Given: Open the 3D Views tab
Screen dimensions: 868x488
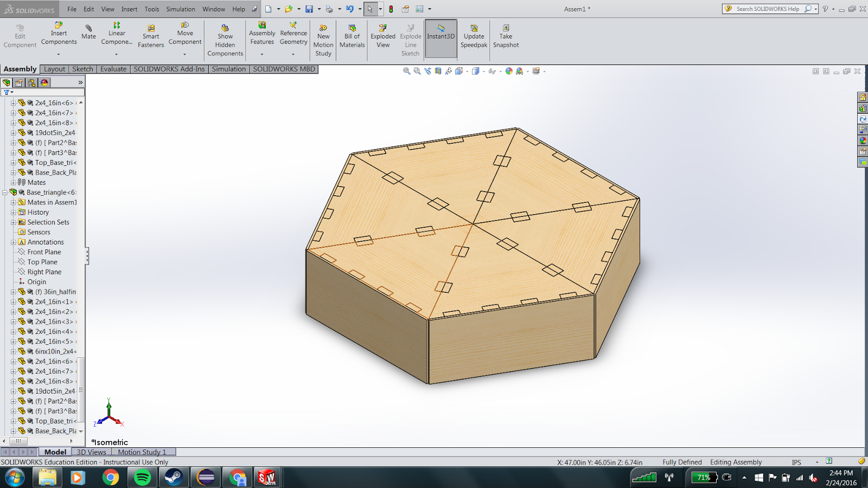Looking at the screenshot, I should pyautogui.click(x=91, y=452).
